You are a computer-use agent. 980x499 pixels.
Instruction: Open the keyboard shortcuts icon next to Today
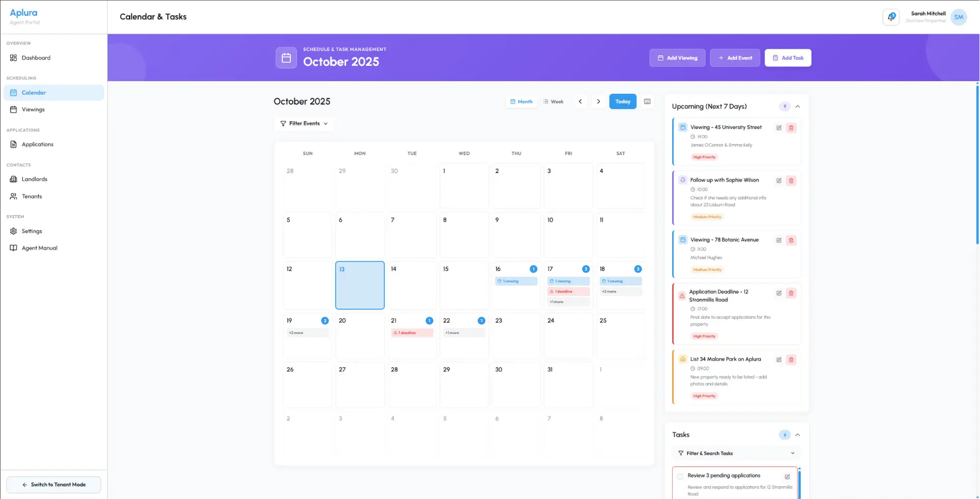coord(647,101)
